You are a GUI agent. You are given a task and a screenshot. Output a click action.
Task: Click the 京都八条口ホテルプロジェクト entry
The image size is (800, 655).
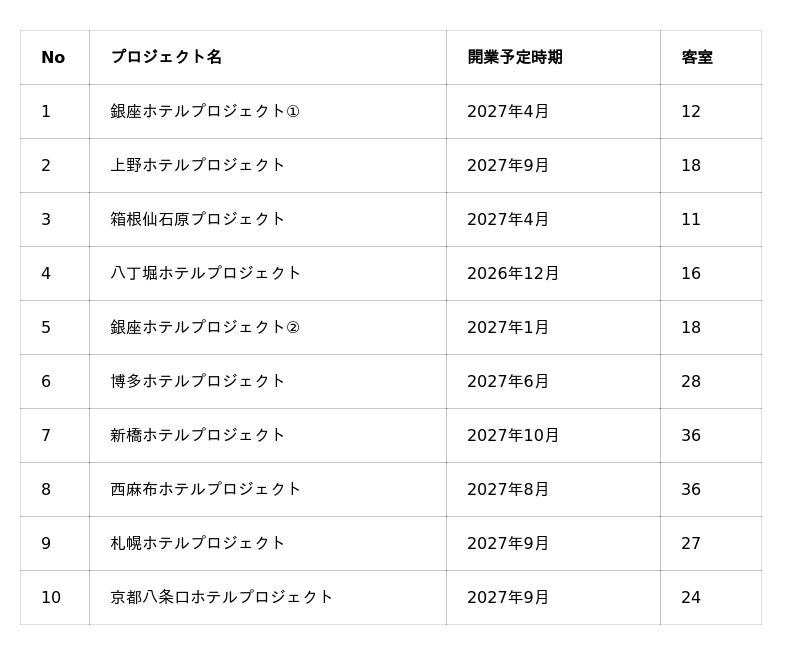click(x=222, y=597)
